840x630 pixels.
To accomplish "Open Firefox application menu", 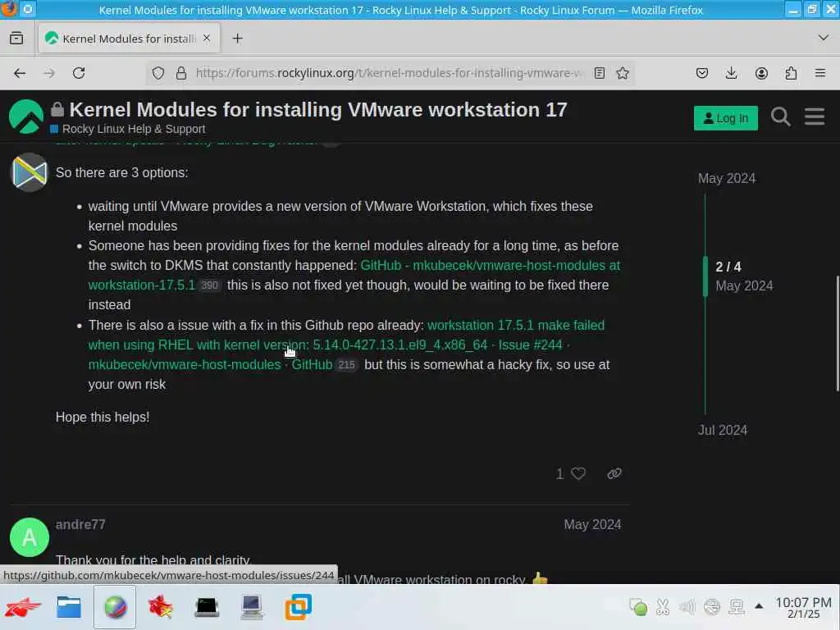I will coord(820,73).
